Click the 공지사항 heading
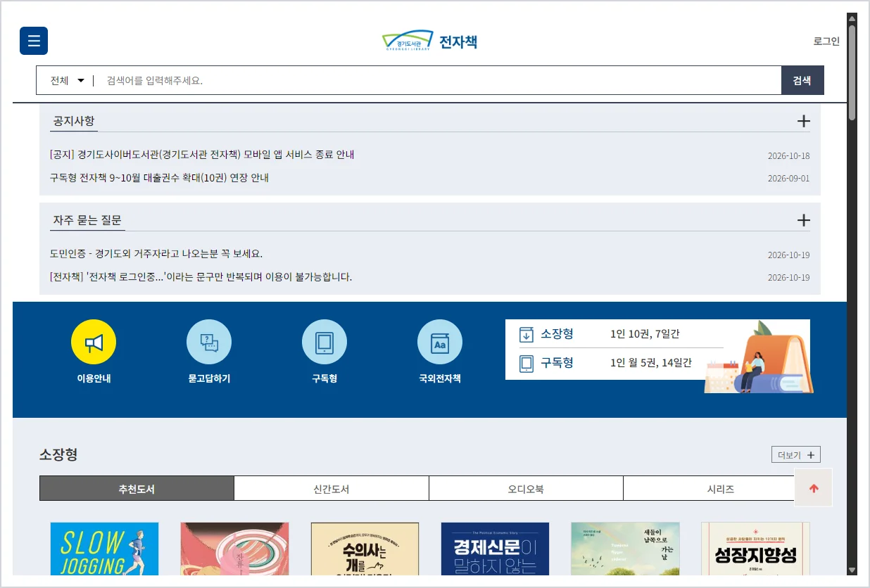This screenshot has height=588, width=870. [x=74, y=121]
